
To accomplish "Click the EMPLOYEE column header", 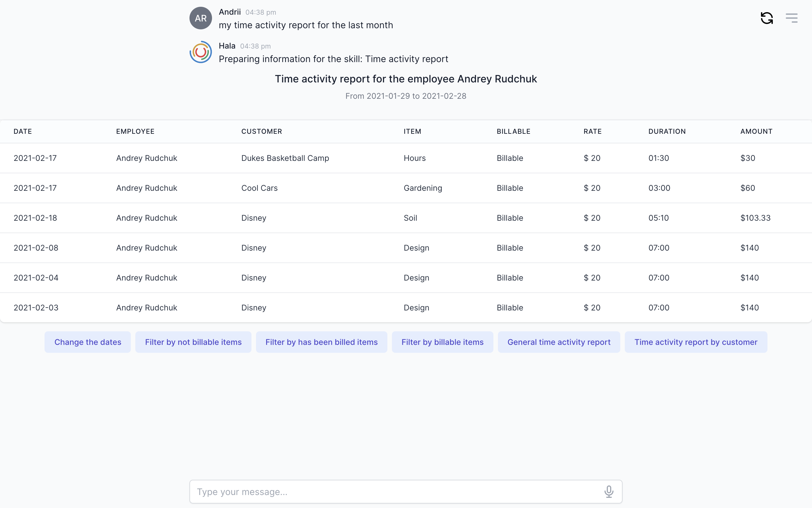I will 135,131.
